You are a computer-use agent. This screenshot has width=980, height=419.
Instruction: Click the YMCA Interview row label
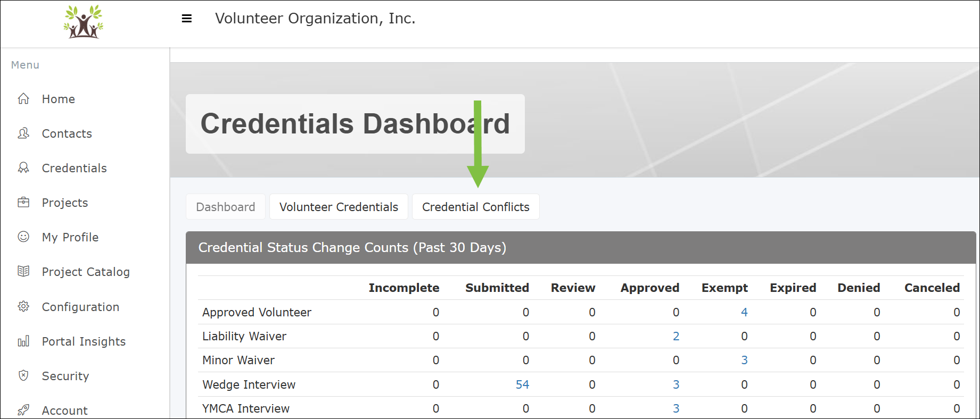pyautogui.click(x=246, y=408)
